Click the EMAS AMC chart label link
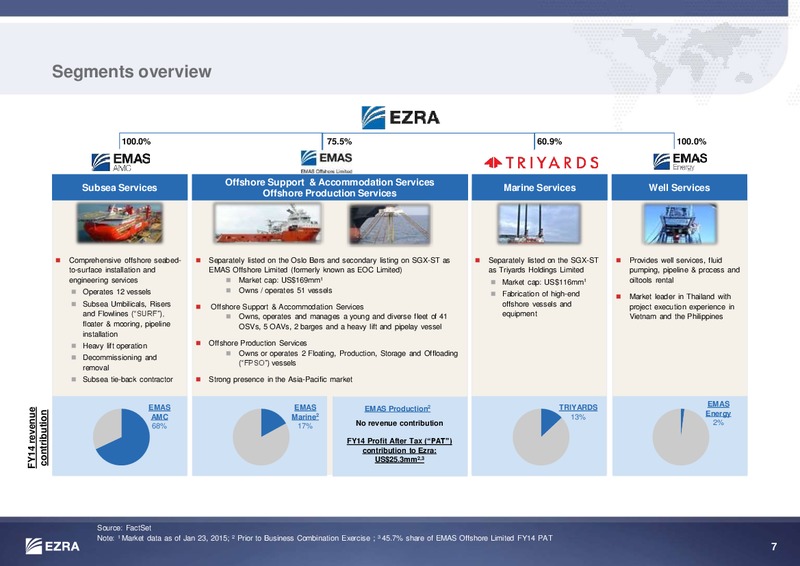 coord(159,412)
